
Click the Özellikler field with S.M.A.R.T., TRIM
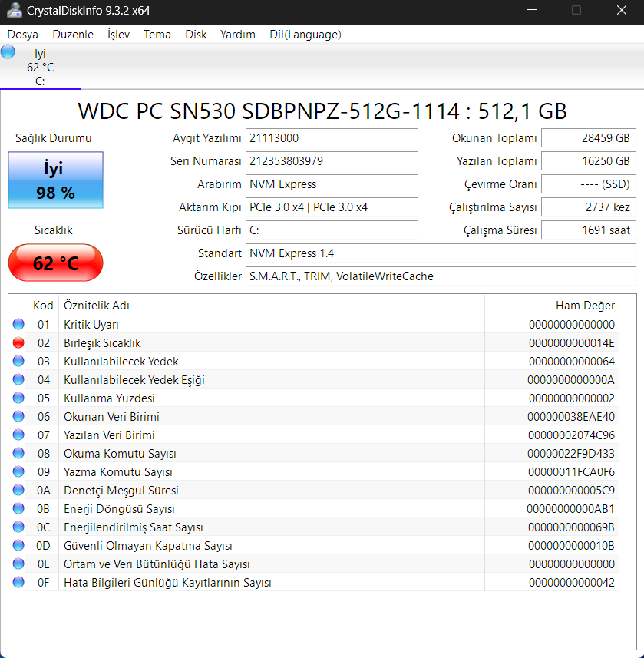441,276
